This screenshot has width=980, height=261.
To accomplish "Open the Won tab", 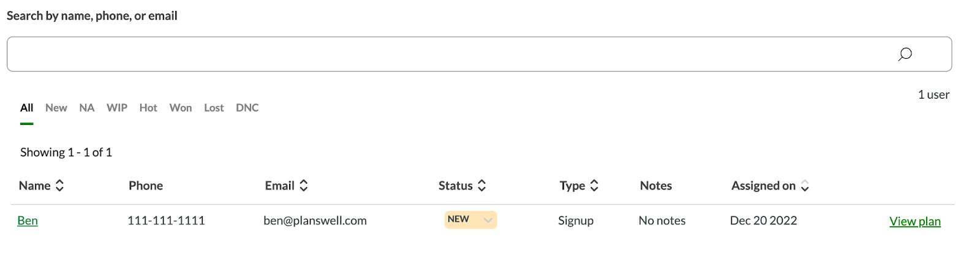I will tap(181, 108).
